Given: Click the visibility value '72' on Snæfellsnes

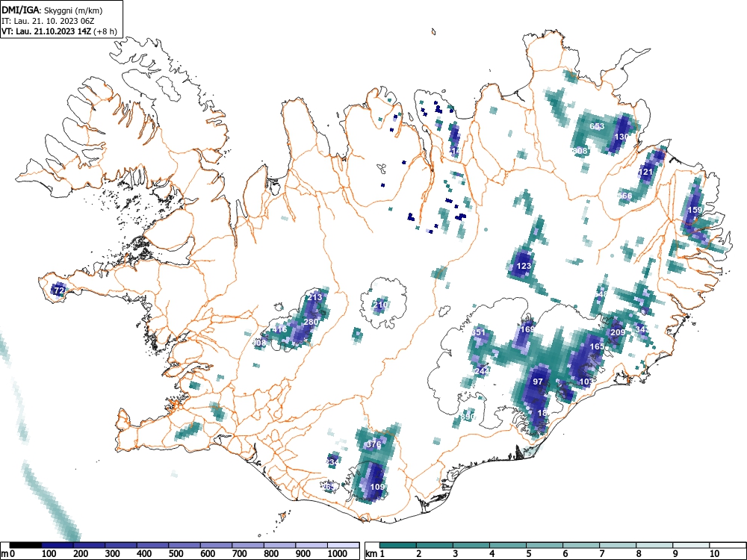Looking at the screenshot, I should click(x=59, y=290).
